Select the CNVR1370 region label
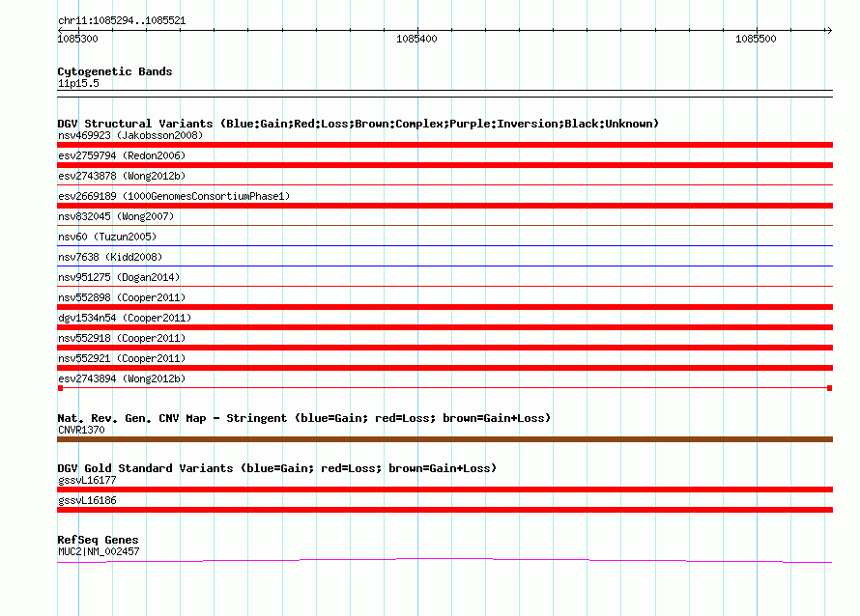860x616 pixels. pyautogui.click(x=81, y=430)
